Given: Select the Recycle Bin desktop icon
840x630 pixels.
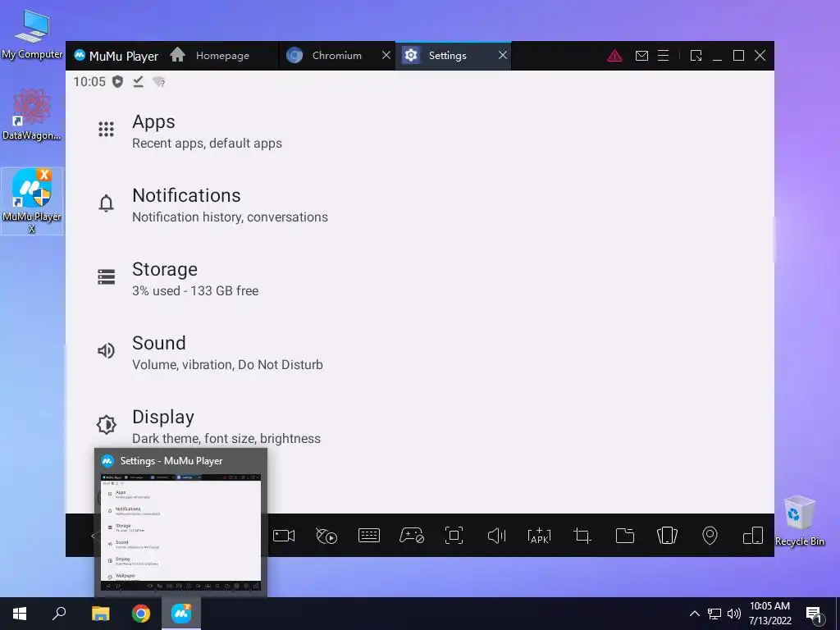Looking at the screenshot, I should coord(799,521).
